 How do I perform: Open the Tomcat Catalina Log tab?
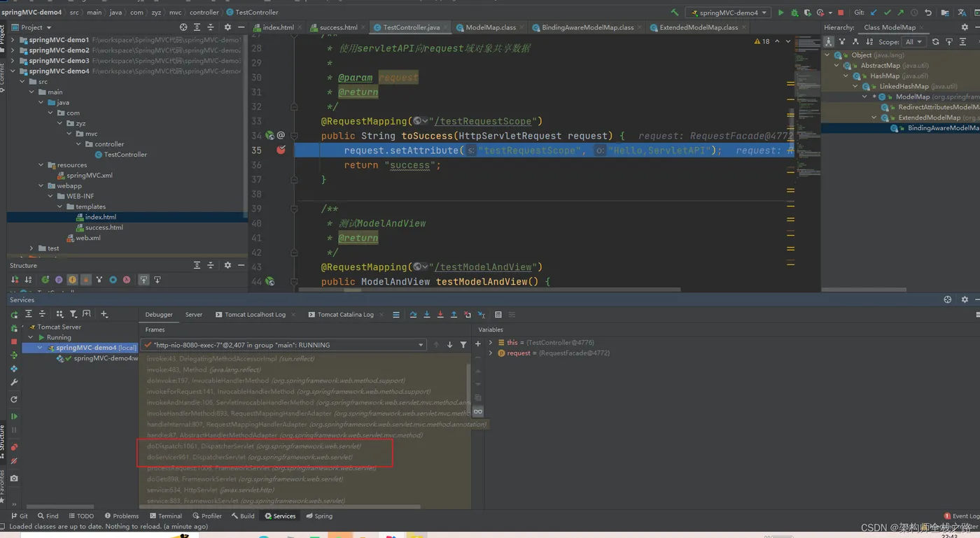[x=344, y=315]
